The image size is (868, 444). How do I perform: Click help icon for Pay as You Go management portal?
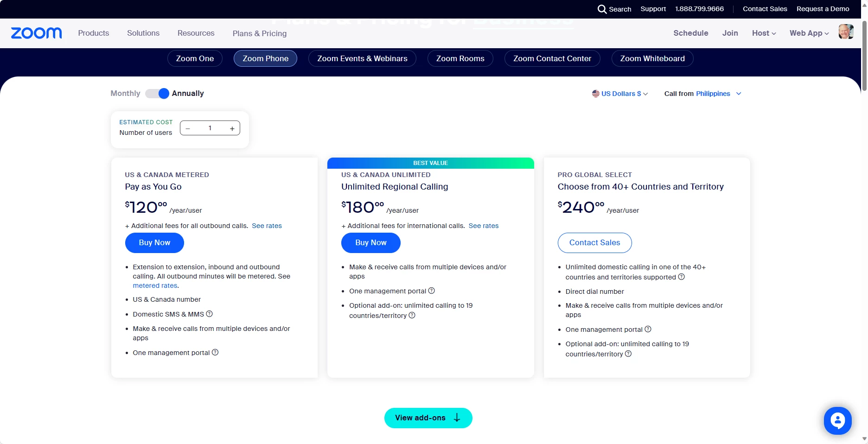215,352
